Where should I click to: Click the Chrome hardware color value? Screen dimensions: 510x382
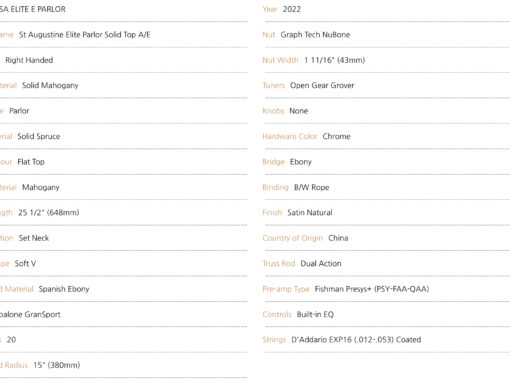336,136
